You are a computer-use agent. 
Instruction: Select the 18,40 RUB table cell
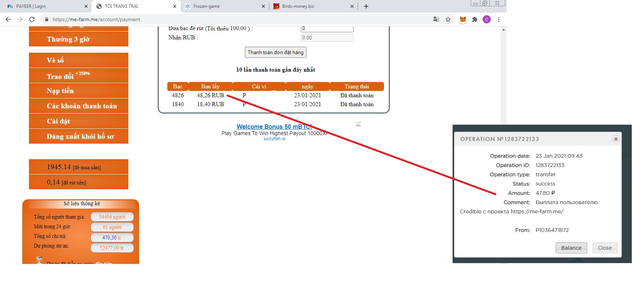click(x=210, y=104)
